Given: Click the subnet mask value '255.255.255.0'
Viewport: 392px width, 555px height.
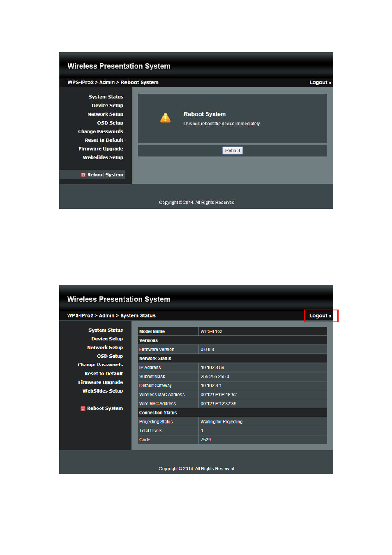Looking at the screenshot, I should (263, 377).
